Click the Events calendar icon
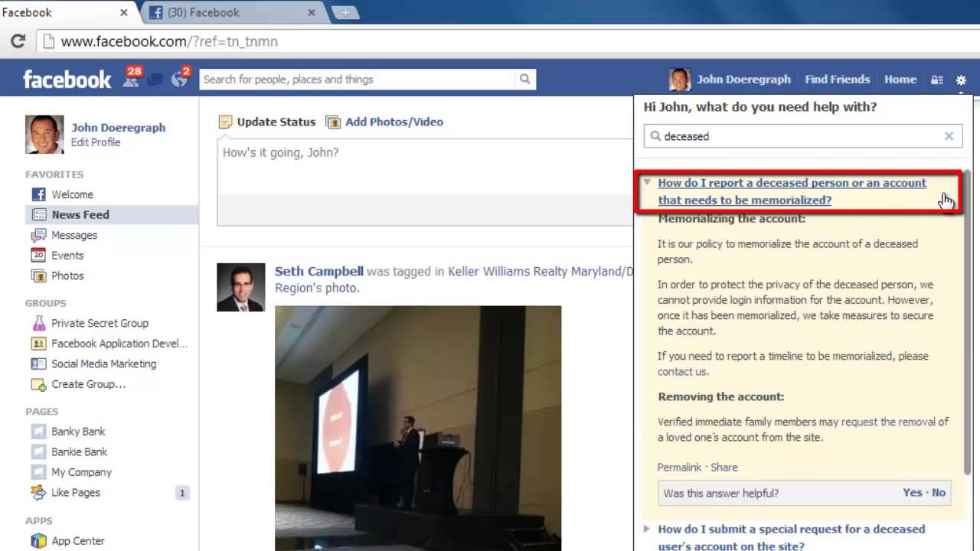 tap(38, 256)
